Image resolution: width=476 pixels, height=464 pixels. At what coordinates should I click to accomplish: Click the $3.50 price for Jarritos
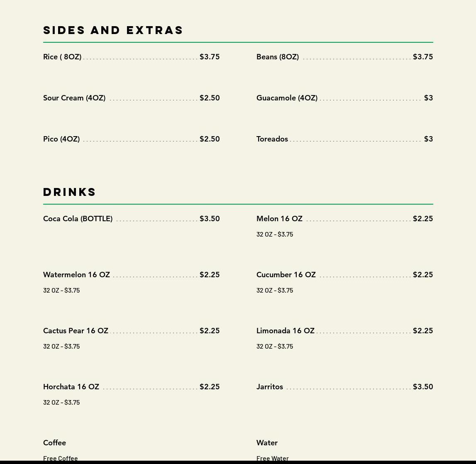tap(423, 386)
